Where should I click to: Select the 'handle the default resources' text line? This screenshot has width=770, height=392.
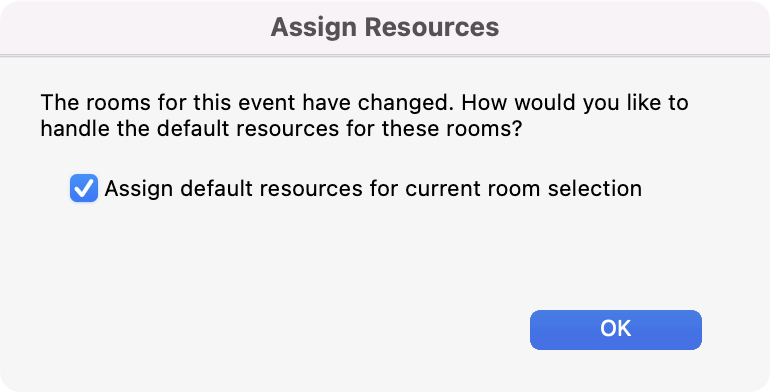[x=280, y=129]
